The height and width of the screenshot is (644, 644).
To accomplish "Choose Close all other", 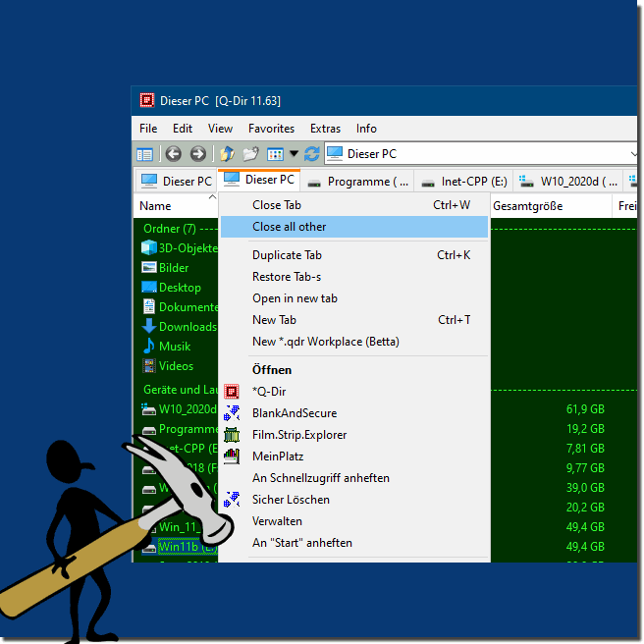I will pyautogui.click(x=354, y=227).
